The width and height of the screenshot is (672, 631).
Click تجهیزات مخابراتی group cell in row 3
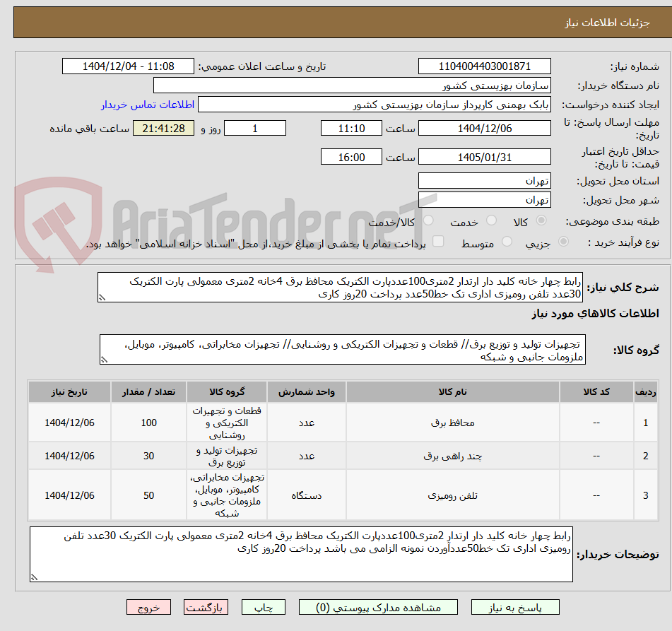[x=227, y=495]
